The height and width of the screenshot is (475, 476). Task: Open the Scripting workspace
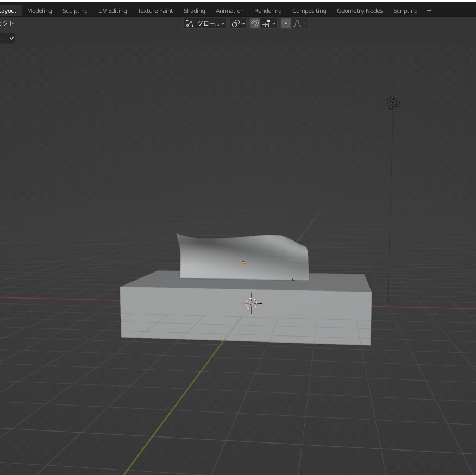click(405, 10)
